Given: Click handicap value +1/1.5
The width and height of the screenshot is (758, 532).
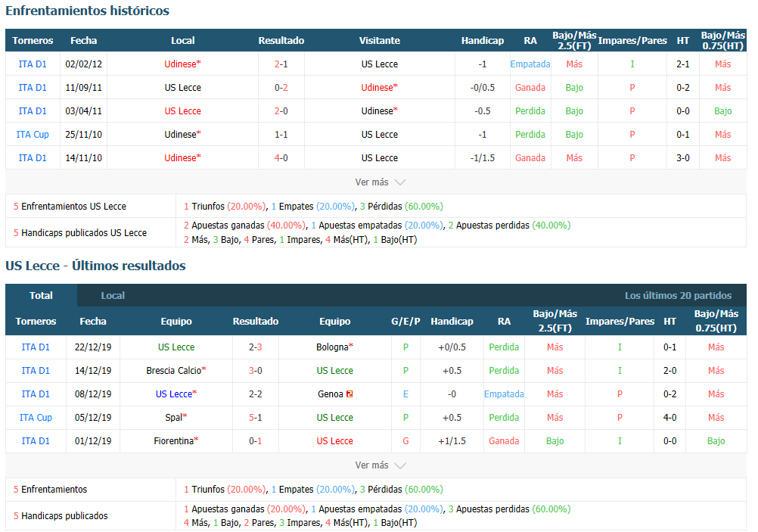Looking at the screenshot, I should 452,441.
